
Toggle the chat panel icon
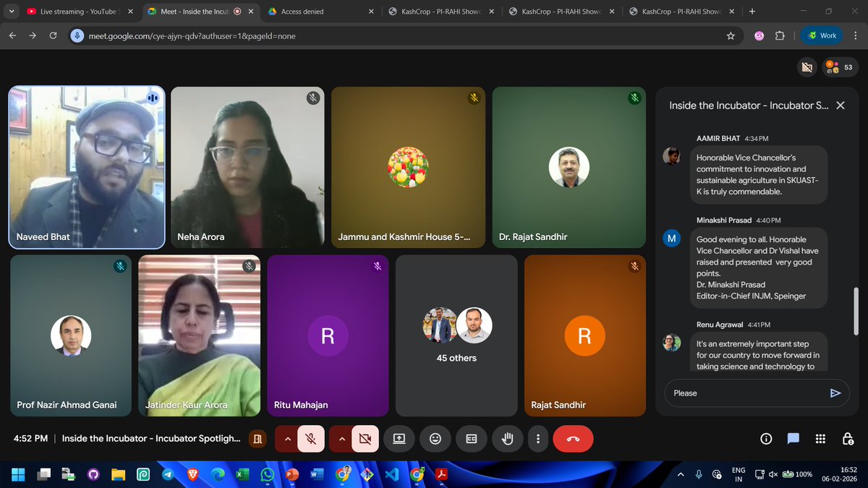pyautogui.click(x=793, y=439)
